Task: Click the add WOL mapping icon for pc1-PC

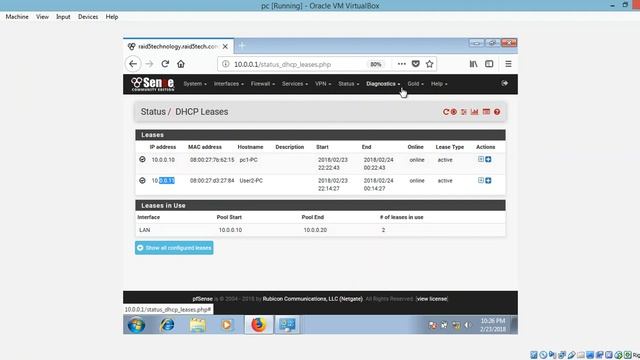Action: [x=488, y=159]
